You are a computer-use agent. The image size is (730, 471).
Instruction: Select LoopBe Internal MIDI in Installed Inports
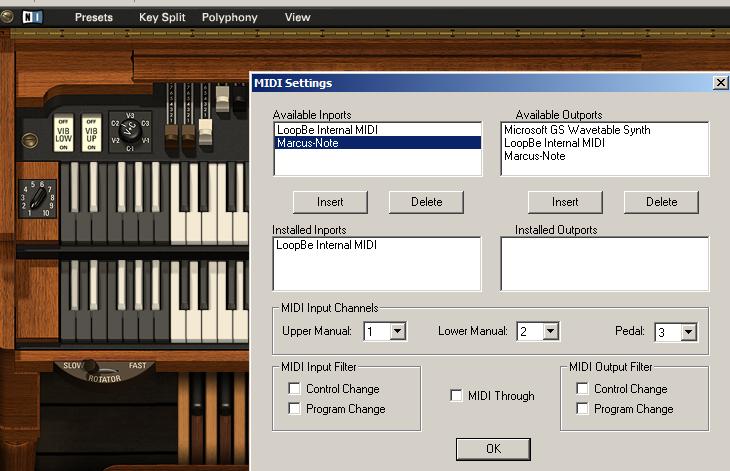point(377,245)
